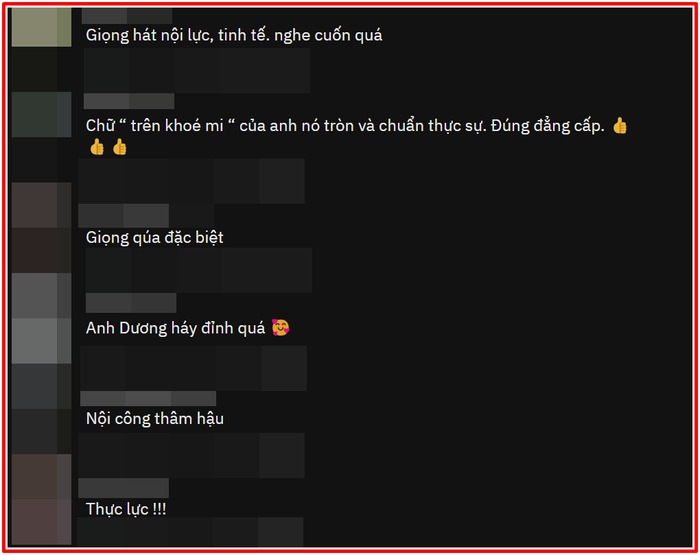Image resolution: width=700 pixels, height=555 pixels.
Task: Click the blurred username above "Thực lực !!!"
Action: click(x=124, y=488)
